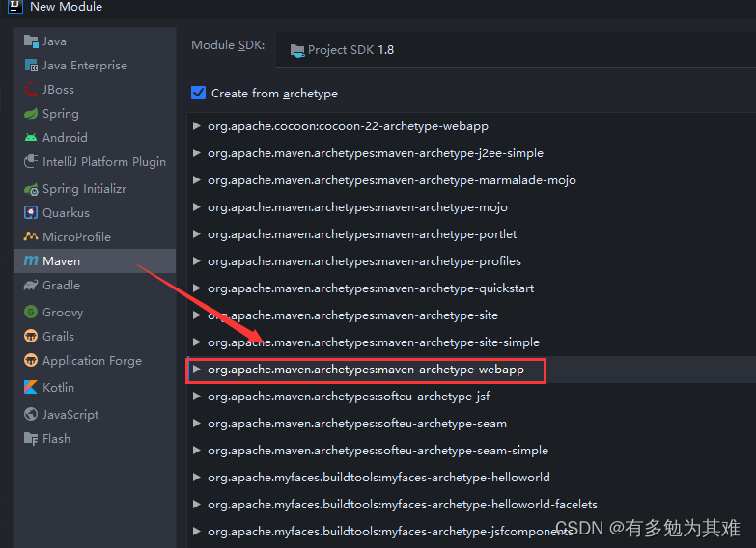Expand softeu-archetype-seam-simple arrow
This screenshot has width=756, height=548.
coord(197,451)
